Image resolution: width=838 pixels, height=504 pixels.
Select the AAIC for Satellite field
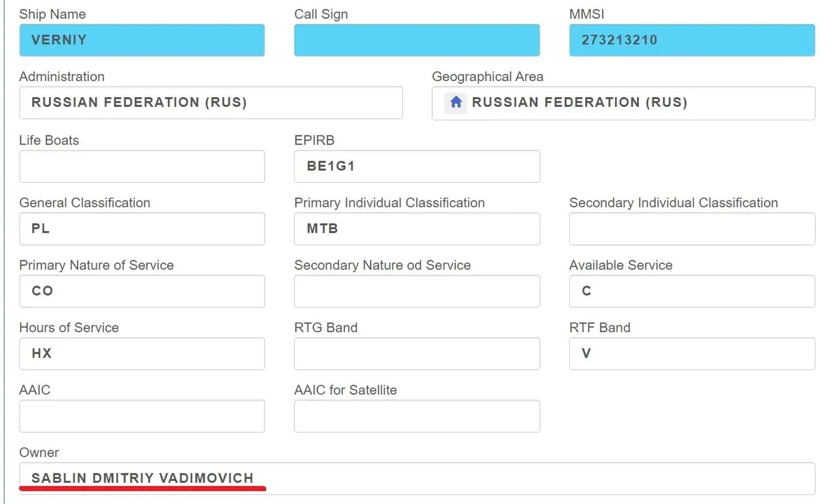point(417,416)
